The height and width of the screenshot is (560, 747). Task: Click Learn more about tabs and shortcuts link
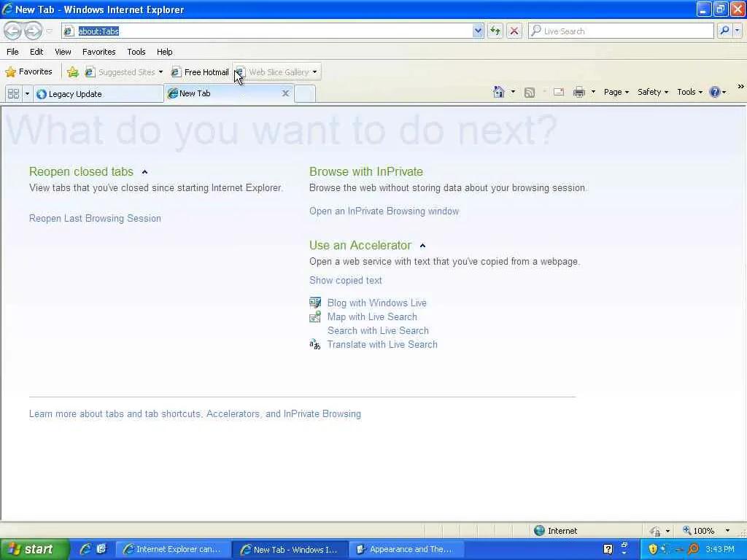[x=195, y=414]
